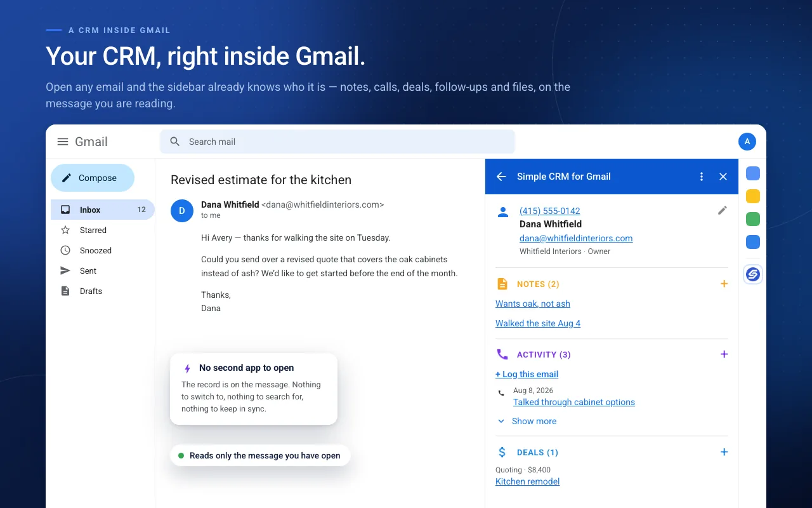Image resolution: width=812 pixels, height=508 pixels.
Task: Click Whitfield Interiors · Owner text
Action: click(x=565, y=251)
